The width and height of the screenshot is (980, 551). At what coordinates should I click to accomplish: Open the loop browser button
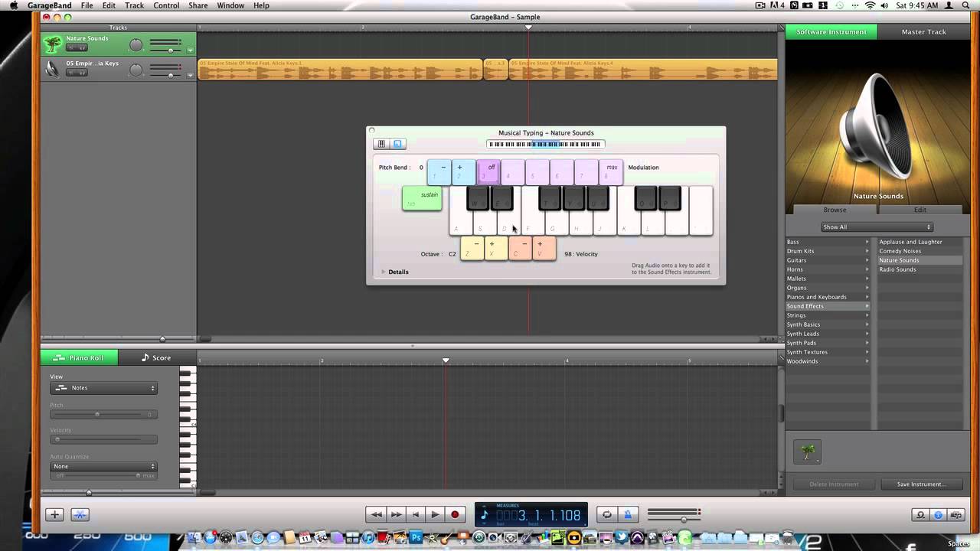(x=921, y=515)
